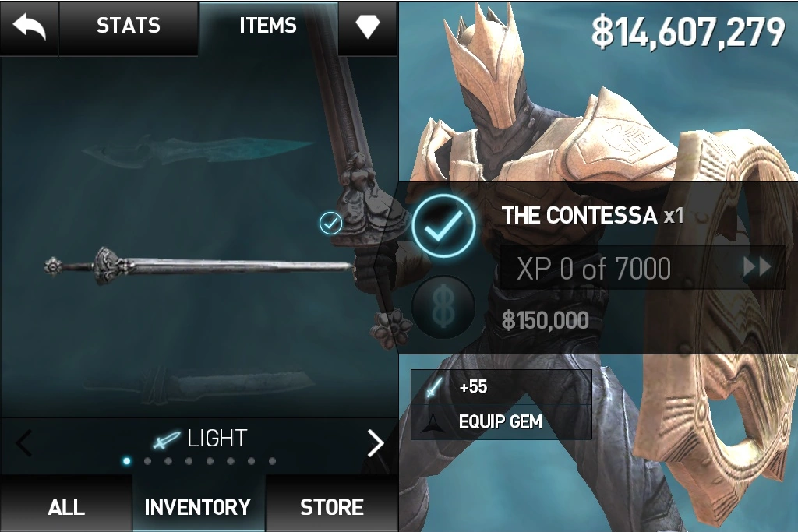Screen dimensions: 798x532
Task: Tap the XP fast-forward double arrow
Action: tap(757, 266)
